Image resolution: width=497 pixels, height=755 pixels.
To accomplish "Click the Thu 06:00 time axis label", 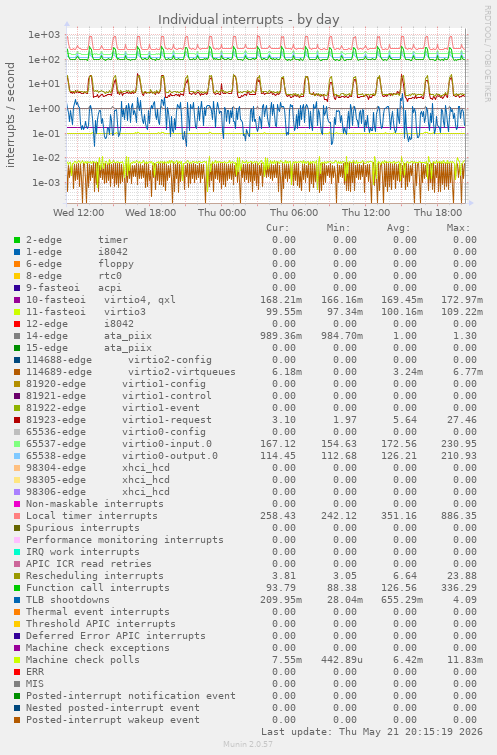I will click(294, 212).
